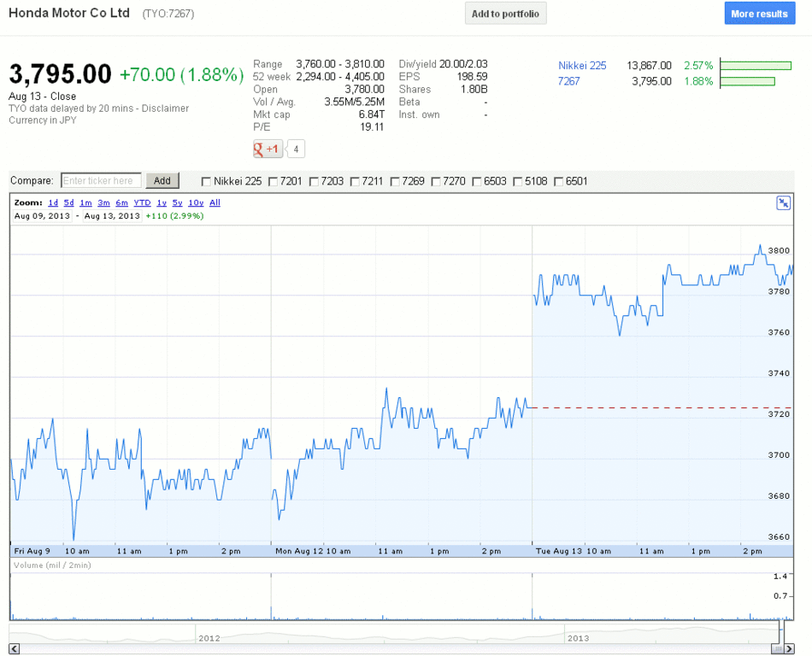The width and height of the screenshot is (812, 656).
Task: Click the timeline range slider handle
Action: (x=777, y=649)
